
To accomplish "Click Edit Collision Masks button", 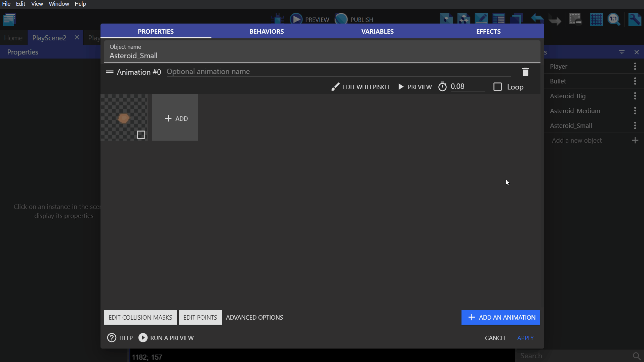I will 140,317.
